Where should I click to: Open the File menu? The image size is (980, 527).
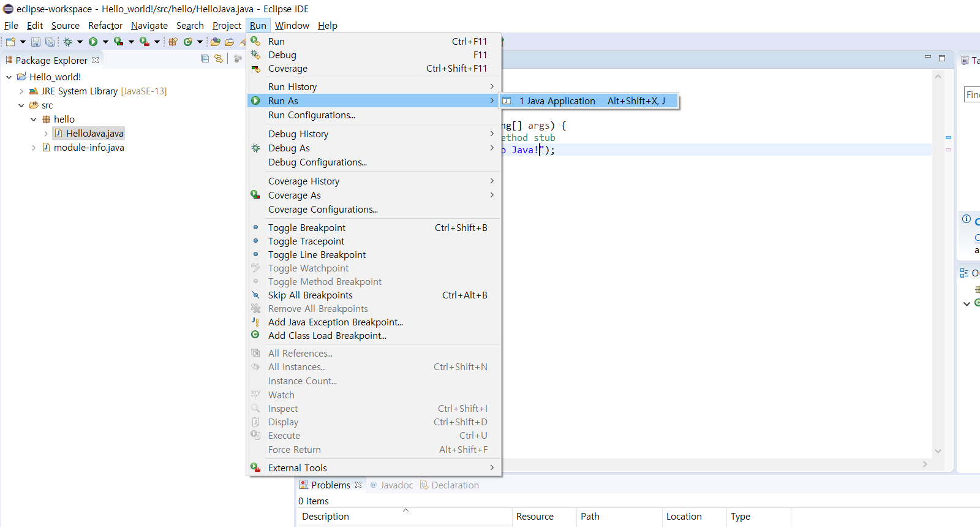click(11, 26)
